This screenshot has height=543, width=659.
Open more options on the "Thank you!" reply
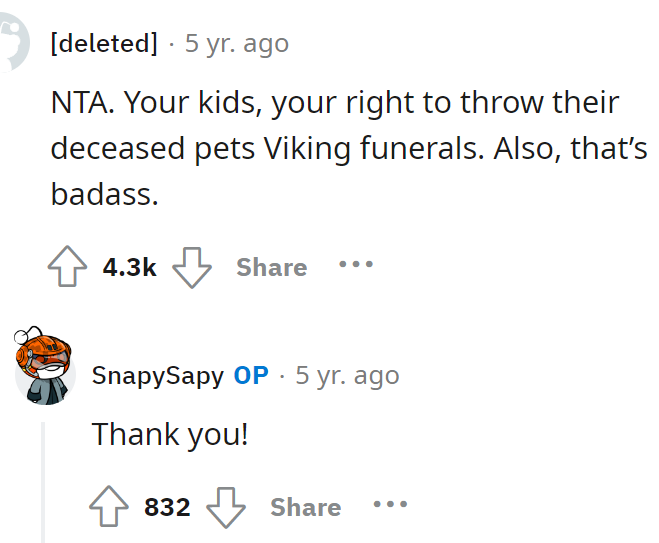390,506
